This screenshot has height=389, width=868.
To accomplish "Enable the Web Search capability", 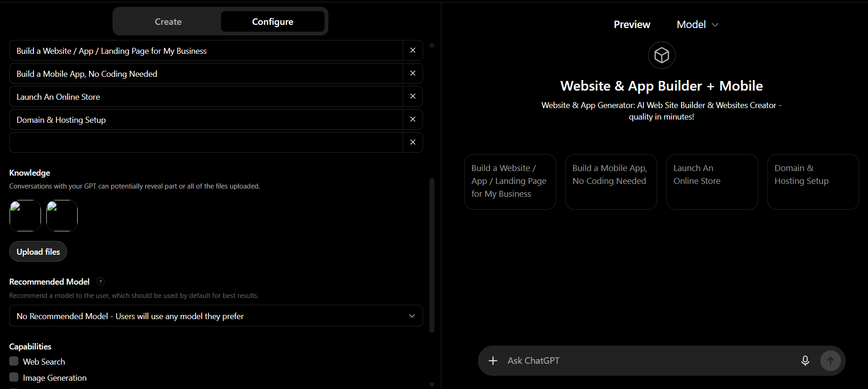I will click(14, 361).
